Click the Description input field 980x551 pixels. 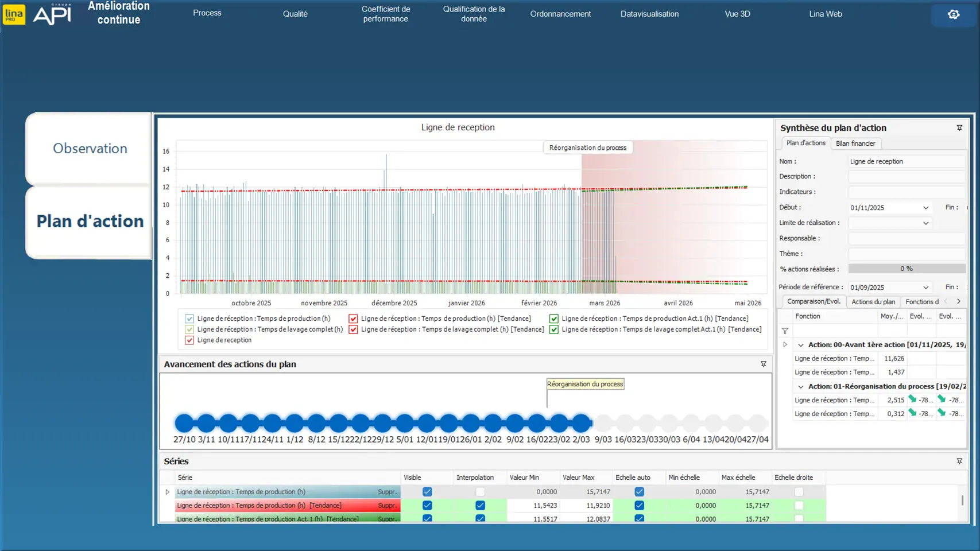tap(906, 177)
